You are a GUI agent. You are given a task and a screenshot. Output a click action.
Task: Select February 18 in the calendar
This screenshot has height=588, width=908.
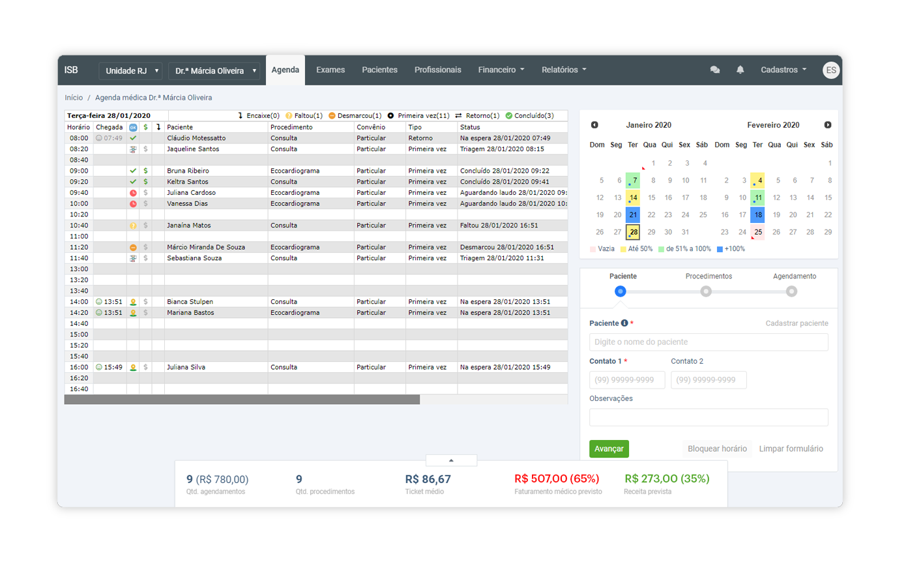[758, 214]
